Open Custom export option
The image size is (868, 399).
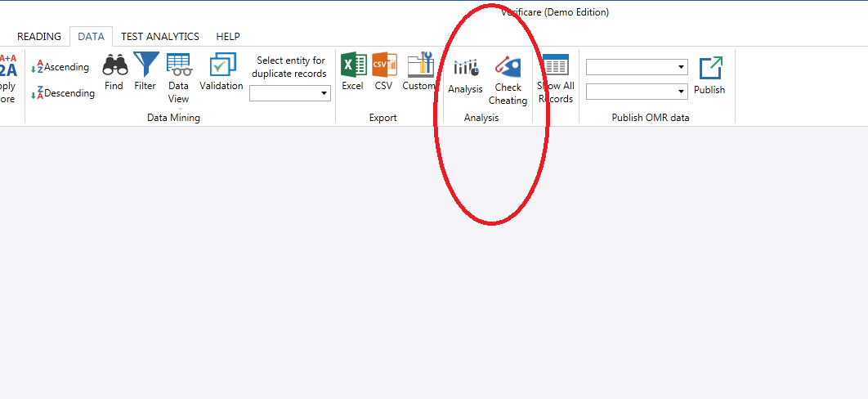[x=419, y=72]
